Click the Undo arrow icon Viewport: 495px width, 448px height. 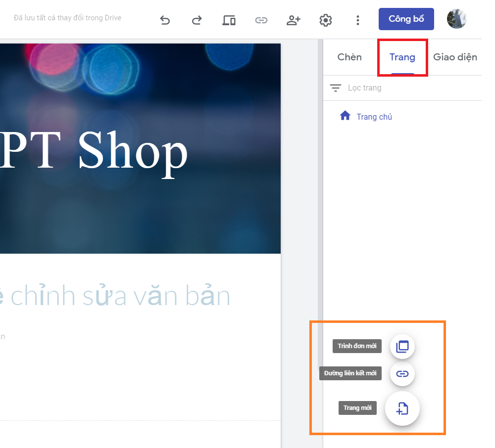[165, 20]
